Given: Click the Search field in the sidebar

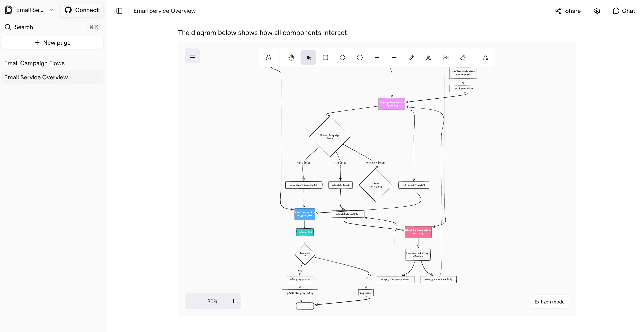Looking at the screenshot, I should click(24, 27).
